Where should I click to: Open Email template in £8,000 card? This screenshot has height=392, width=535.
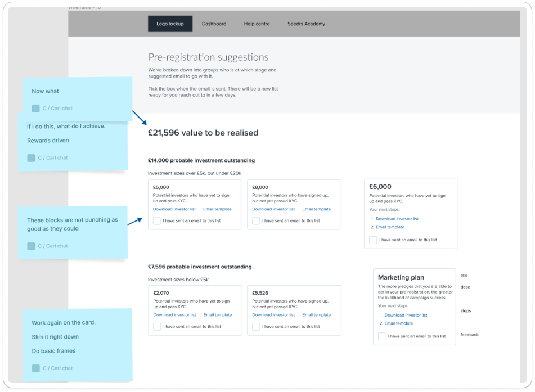pos(316,209)
